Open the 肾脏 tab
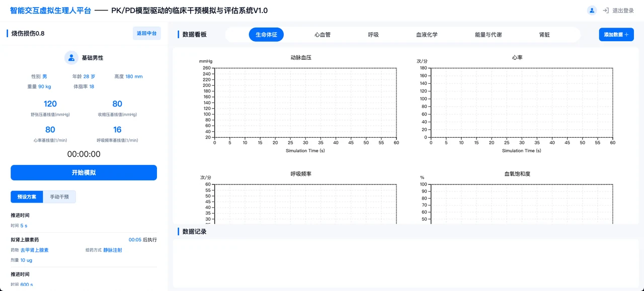This screenshot has height=291, width=644. click(x=544, y=35)
